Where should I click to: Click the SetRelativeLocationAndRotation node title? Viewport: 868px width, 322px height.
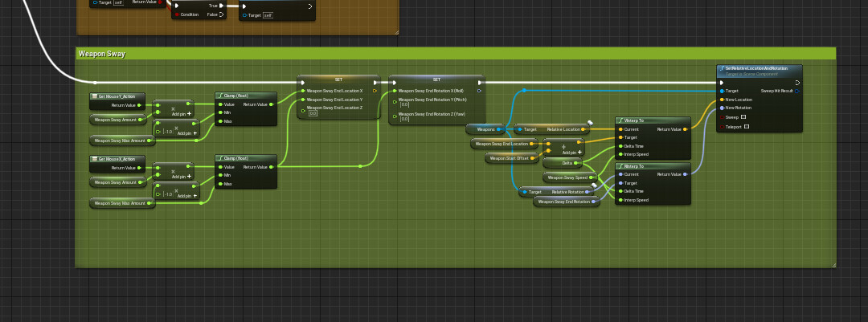click(756, 68)
